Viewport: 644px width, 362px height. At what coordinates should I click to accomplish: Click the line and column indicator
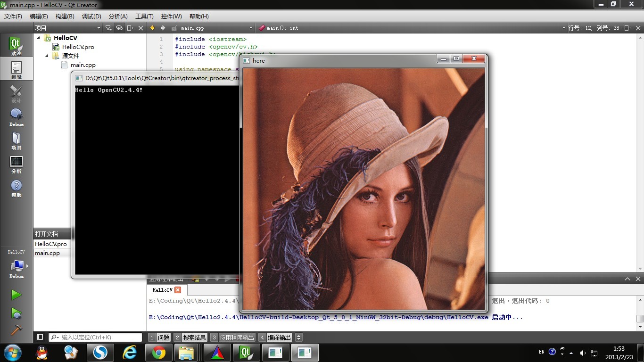click(594, 28)
